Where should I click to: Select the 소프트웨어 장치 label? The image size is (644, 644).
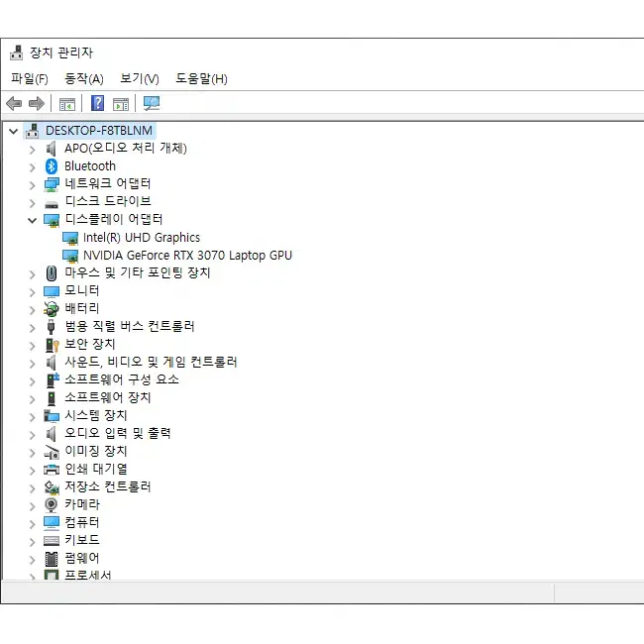pos(108,397)
